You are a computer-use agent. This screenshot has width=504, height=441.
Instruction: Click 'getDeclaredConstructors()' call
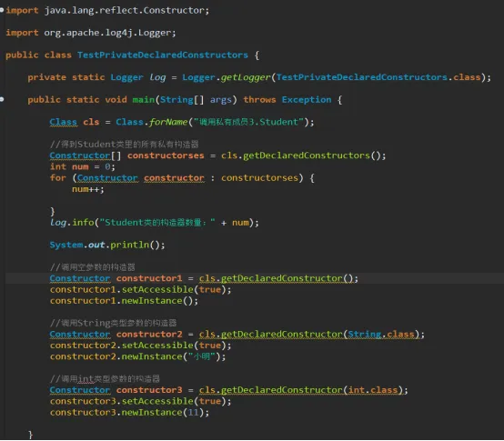tap(311, 155)
